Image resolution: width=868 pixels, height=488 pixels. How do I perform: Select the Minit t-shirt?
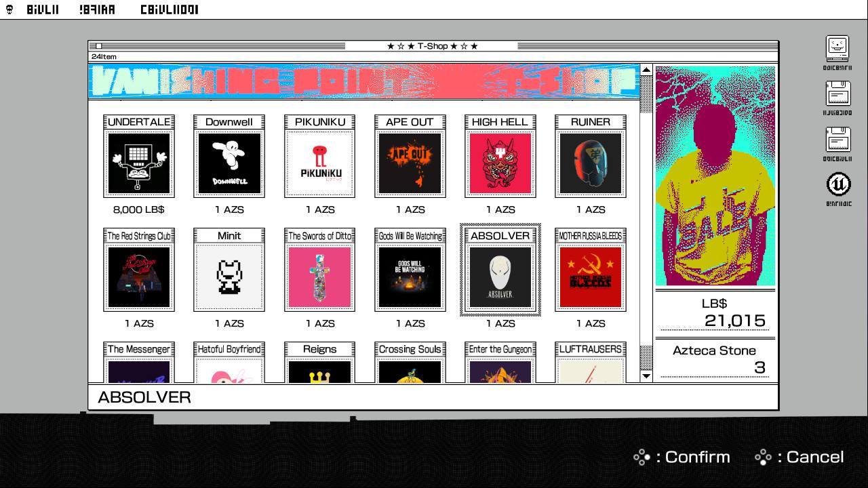[x=229, y=270]
